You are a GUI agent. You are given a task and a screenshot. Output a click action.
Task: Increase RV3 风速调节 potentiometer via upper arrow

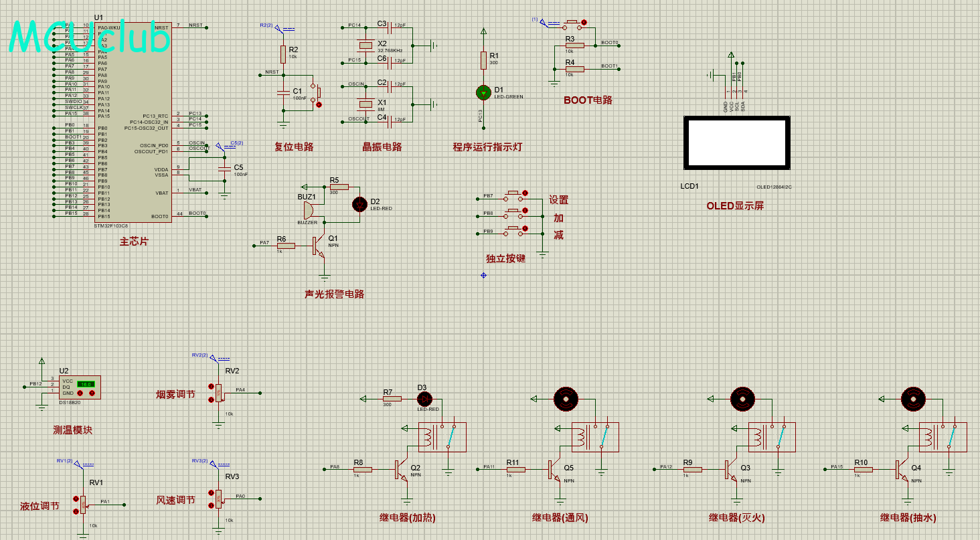click(x=212, y=493)
